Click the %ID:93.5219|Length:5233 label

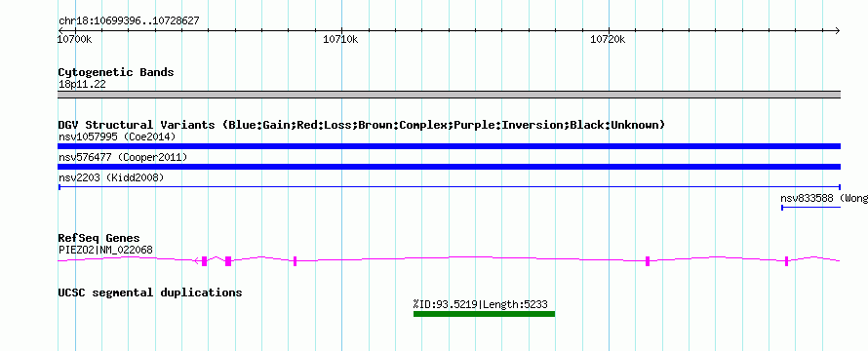480,303
